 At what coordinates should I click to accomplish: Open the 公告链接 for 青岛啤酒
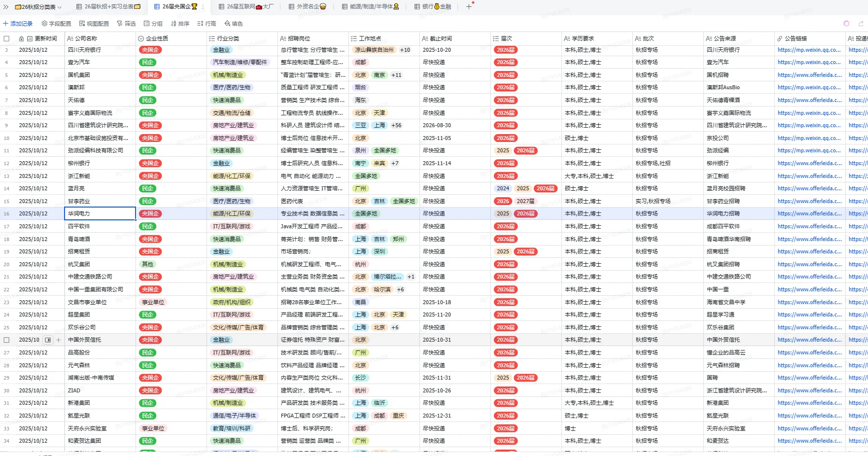pos(810,239)
